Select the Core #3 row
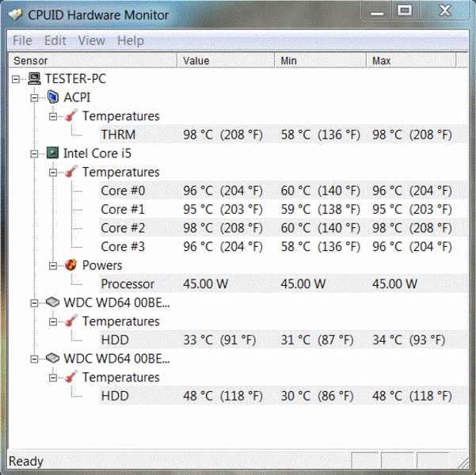 click(x=283, y=246)
